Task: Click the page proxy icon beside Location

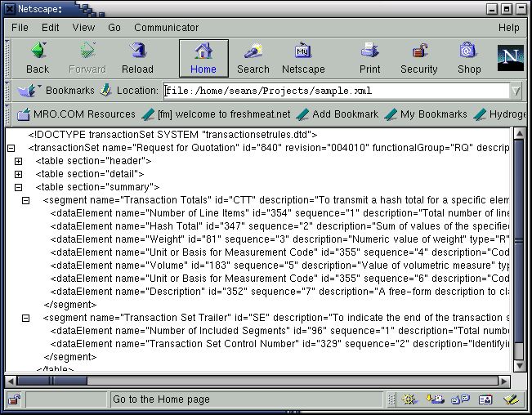Action: (x=106, y=90)
